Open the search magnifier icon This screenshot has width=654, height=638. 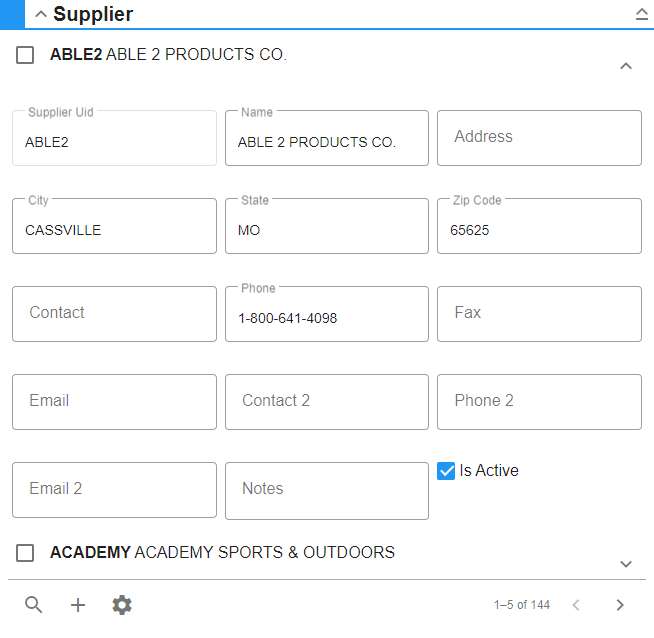(33, 605)
